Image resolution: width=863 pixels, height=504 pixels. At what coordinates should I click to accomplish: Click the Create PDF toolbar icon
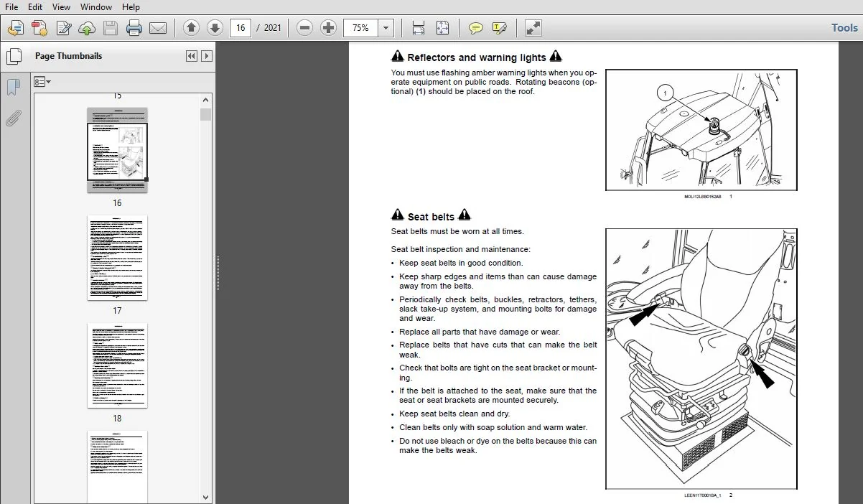point(39,28)
